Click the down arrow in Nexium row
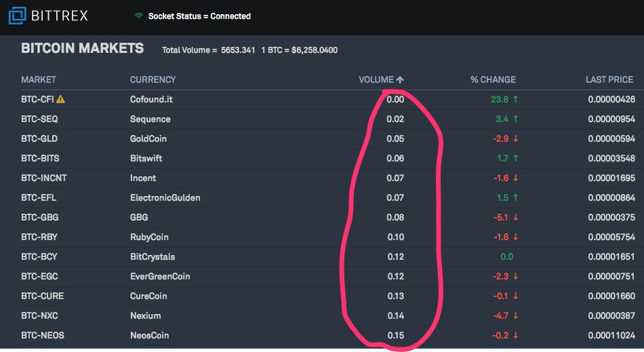Image resolution: width=644 pixels, height=352 pixels. click(x=515, y=316)
